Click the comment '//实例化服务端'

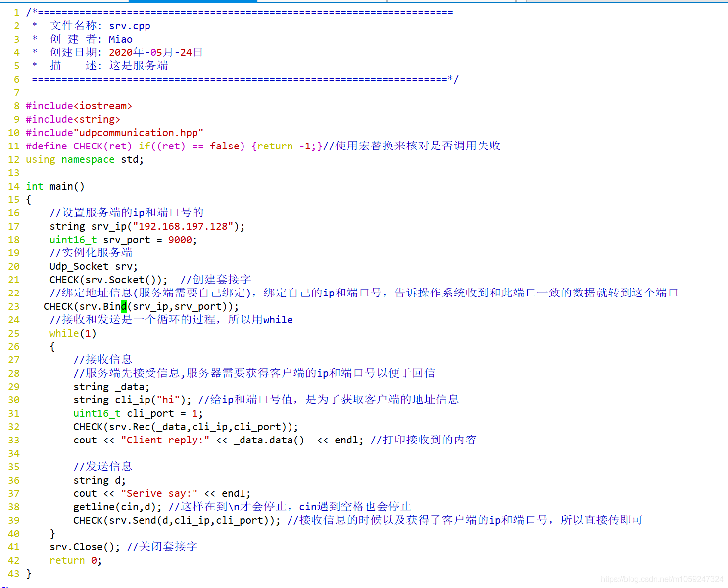(x=91, y=253)
